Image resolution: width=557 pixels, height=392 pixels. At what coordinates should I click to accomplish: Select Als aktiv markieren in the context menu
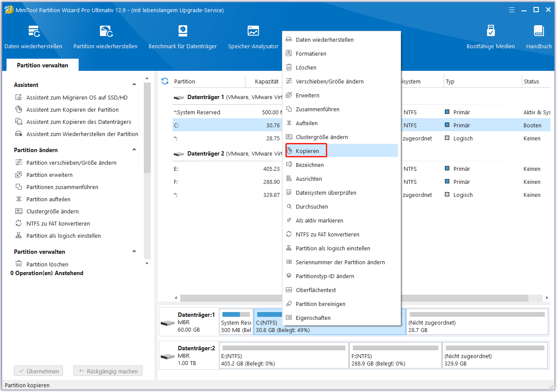pyautogui.click(x=341, y=221)
